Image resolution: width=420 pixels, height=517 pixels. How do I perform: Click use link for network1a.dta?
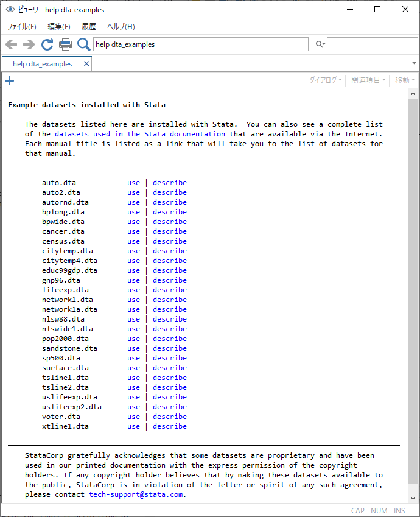(x=133, y=309)
